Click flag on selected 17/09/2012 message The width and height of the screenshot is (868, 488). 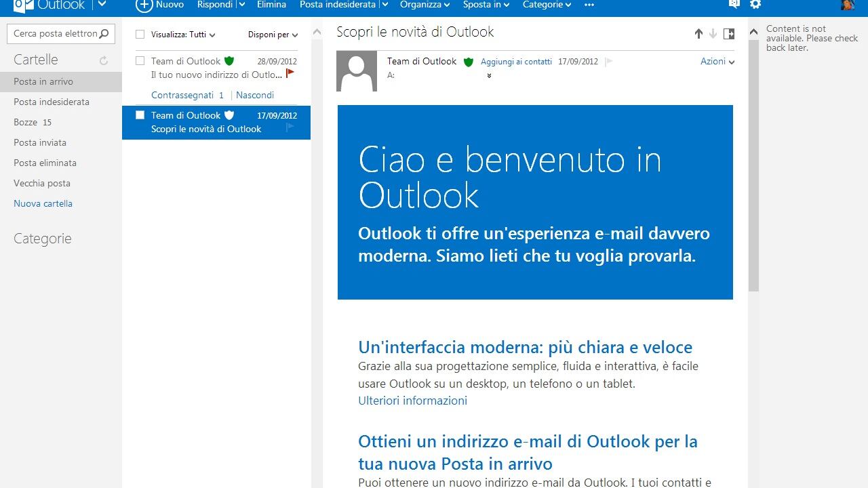[x=290, y=127]
